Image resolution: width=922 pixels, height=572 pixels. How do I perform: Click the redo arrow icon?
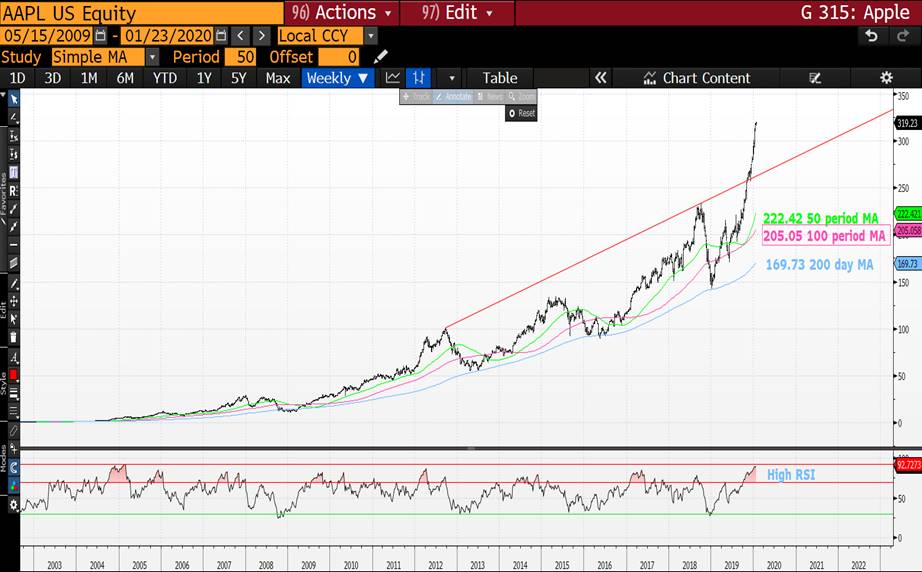point(903,36)
